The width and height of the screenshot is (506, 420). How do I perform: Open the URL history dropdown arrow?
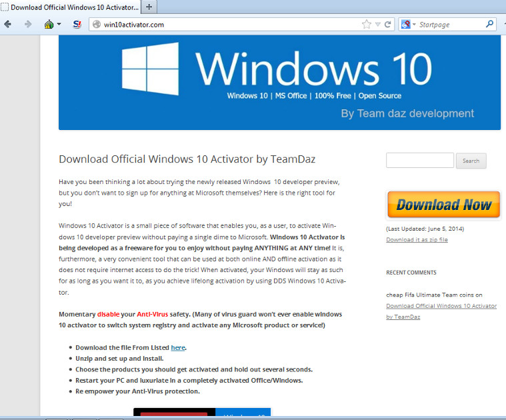click(x=378, y=25)
